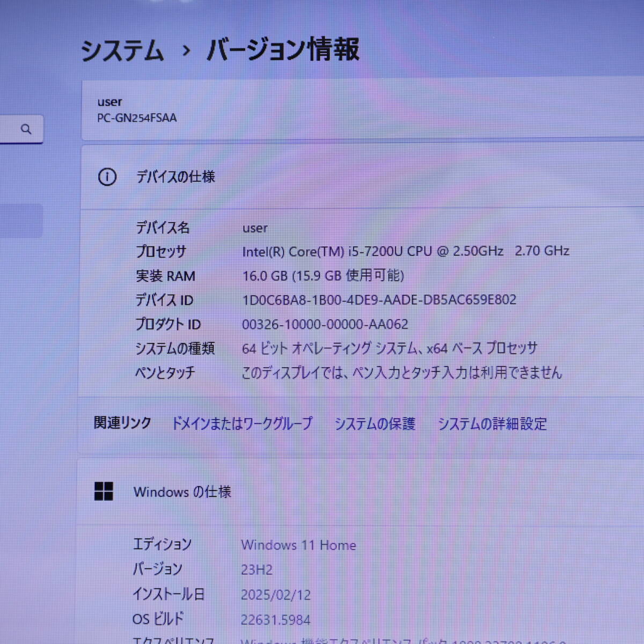Image resolution: width=644 pixels, height=644 pixels.
Task: Open ドメインまたはワークグループ link
Action: click(x=241, y=423)
